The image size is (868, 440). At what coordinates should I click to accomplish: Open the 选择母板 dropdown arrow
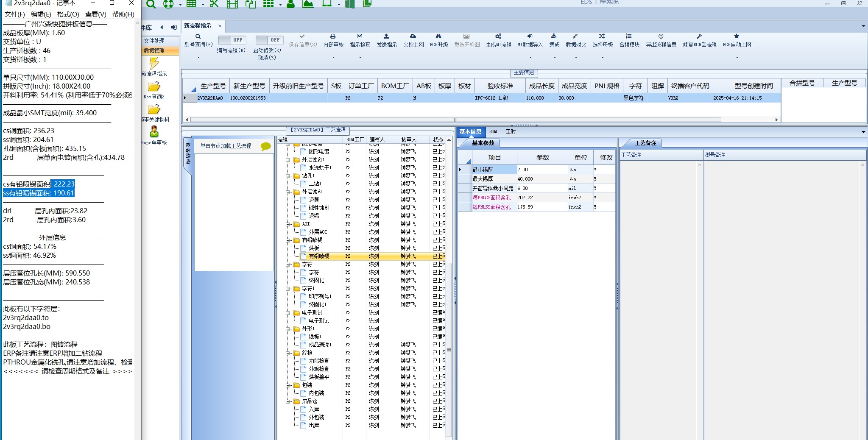602,58
